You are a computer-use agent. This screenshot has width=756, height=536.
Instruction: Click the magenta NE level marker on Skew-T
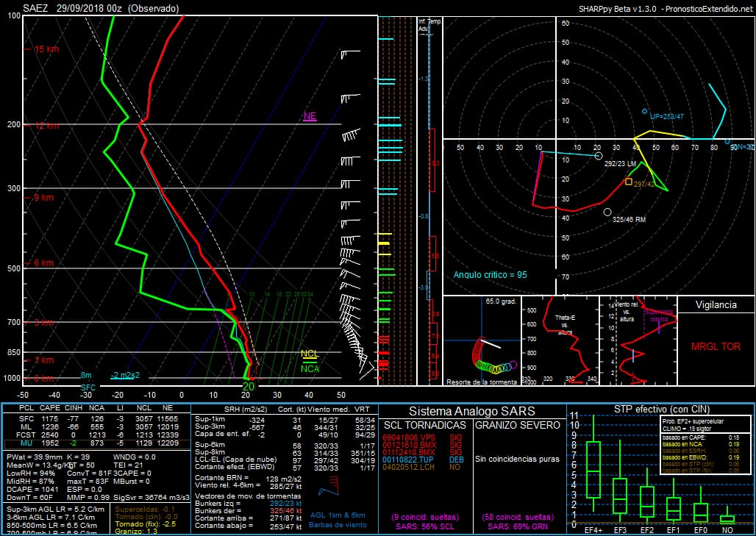(x=310, y=116)
